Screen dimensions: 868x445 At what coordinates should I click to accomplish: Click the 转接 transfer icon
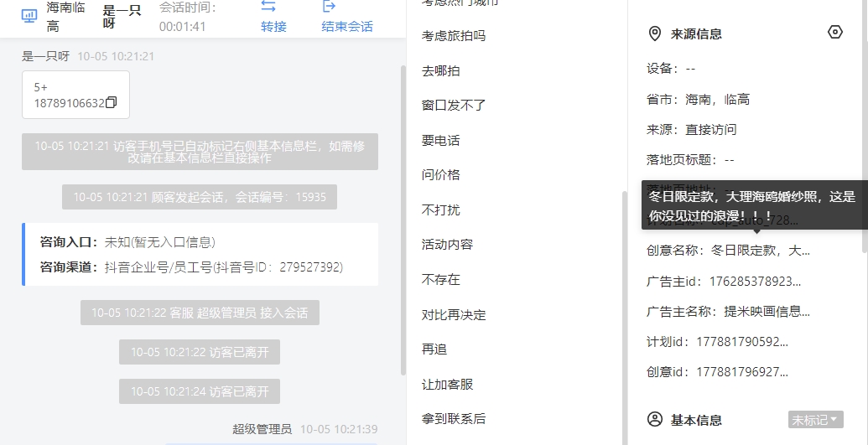tap(268, 6)
